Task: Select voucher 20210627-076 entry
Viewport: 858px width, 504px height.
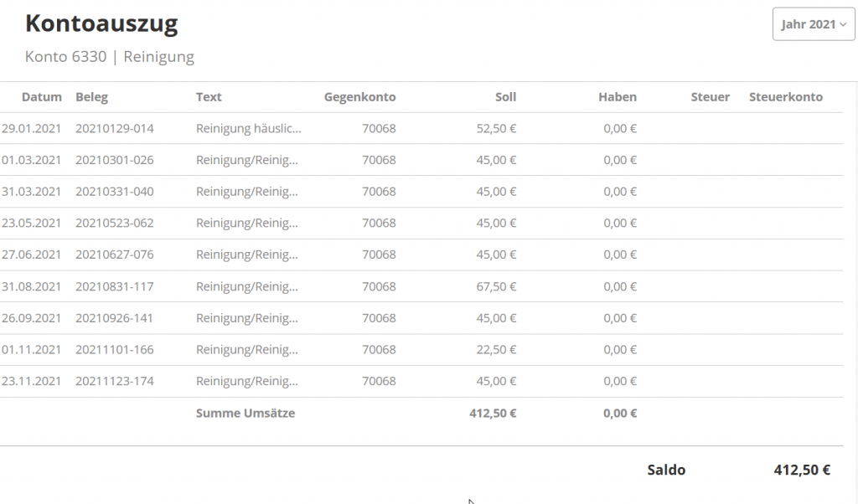Action: (114, 255)
